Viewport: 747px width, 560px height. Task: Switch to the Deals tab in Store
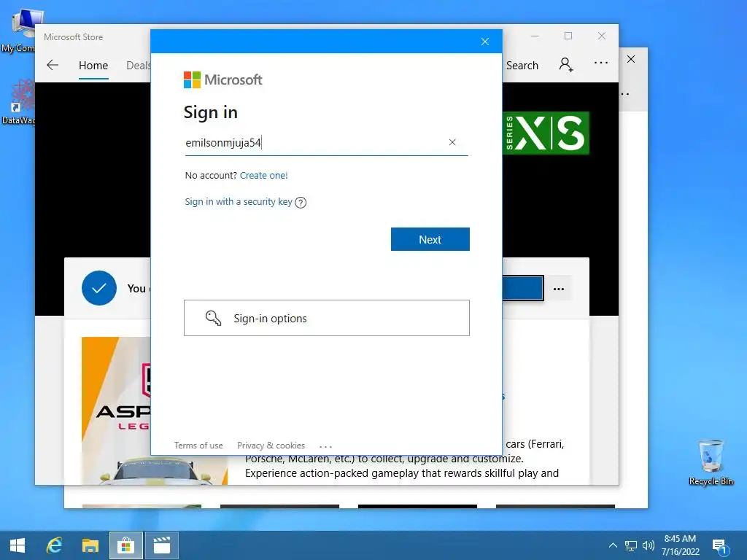(x=138, y=65)
